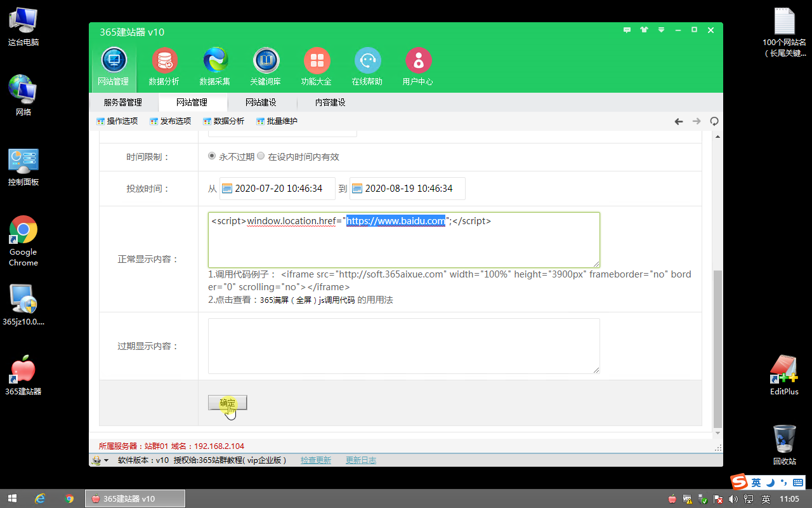Click the skin (t-shirt) icon in title bar
The height and width of the screenshot is (508, 812).
point(645,30)
